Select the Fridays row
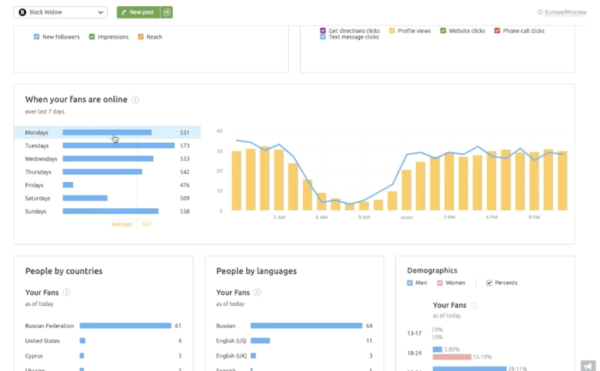Screen dimensions: 600x371 pyautogui.click(x=107, y=185)
